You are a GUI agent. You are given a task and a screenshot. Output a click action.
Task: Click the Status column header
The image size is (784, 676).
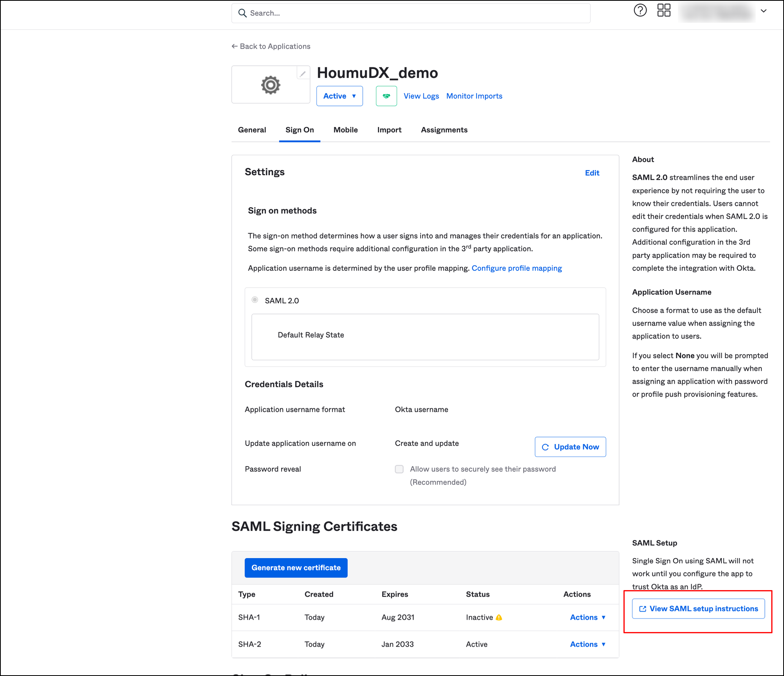[x=478, y=594]
